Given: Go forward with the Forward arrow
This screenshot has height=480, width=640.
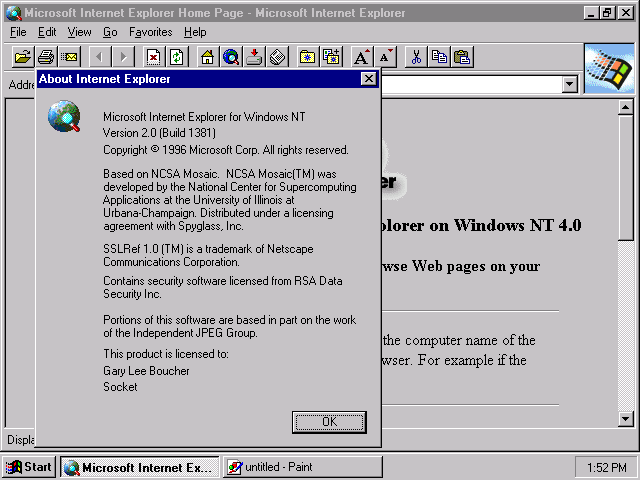Looking at the screenshot, I should (x=123, y=57).
